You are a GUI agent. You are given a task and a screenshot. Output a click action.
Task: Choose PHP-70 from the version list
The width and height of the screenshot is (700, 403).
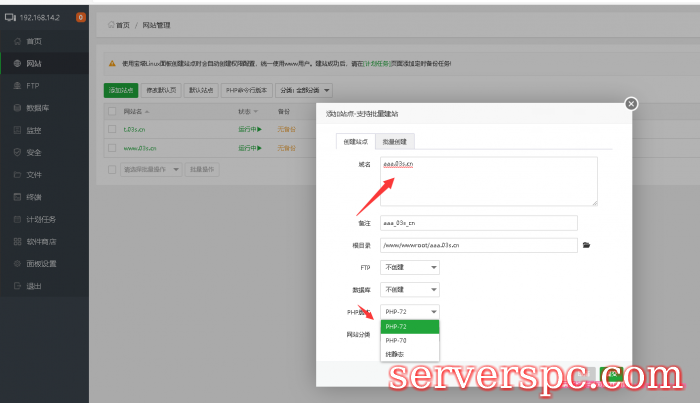[x=397, y=340]
